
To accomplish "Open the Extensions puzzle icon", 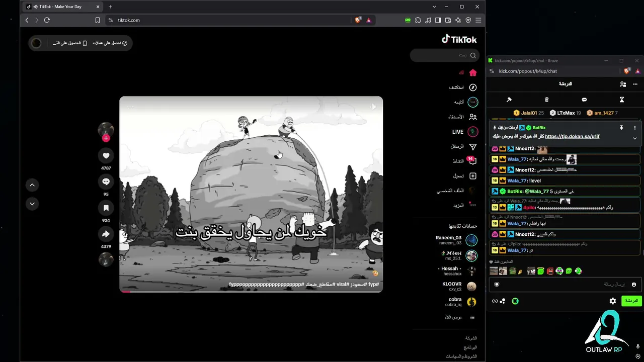I will click(418, 20).
